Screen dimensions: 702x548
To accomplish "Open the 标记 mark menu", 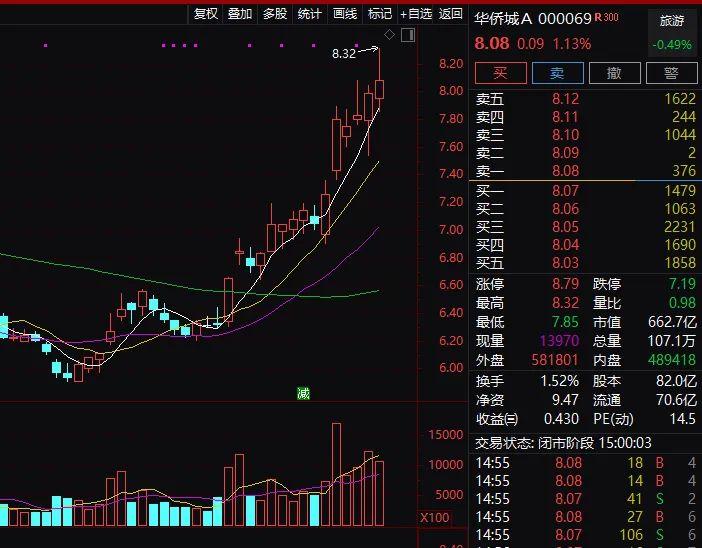I will click(380, 13).
